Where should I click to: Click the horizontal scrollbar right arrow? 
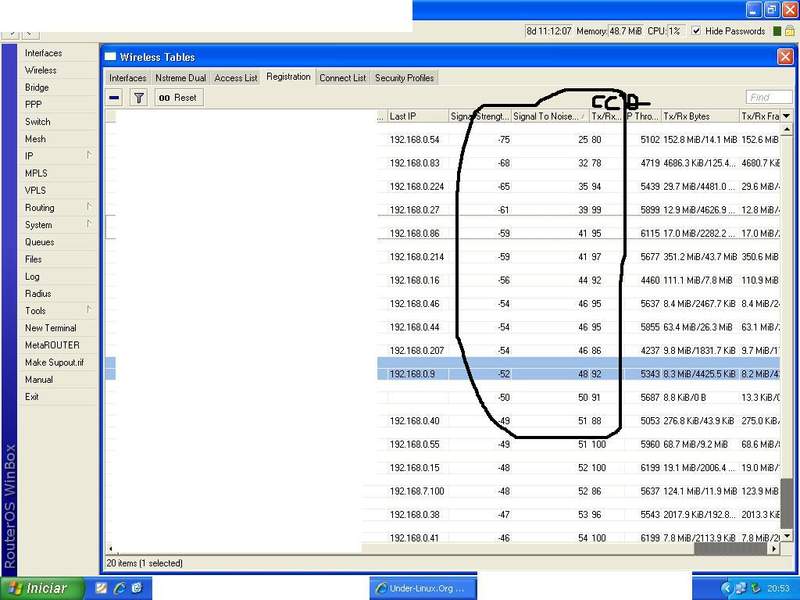pos(774,549)
